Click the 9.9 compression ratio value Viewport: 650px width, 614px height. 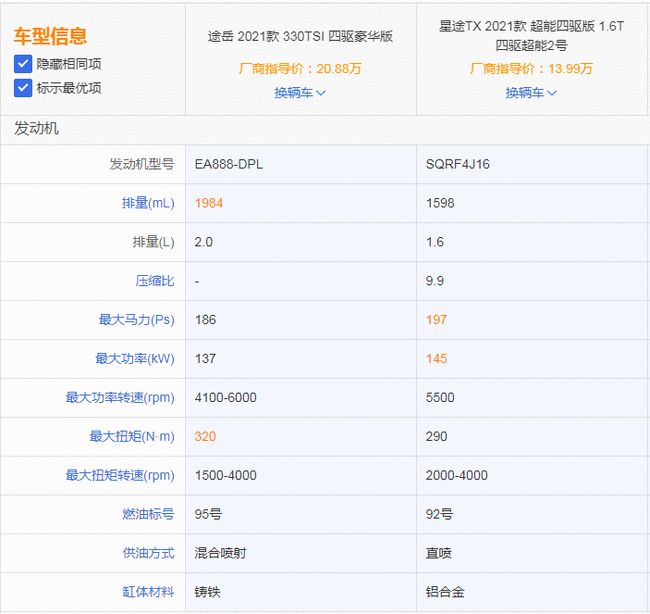[435, 281]
